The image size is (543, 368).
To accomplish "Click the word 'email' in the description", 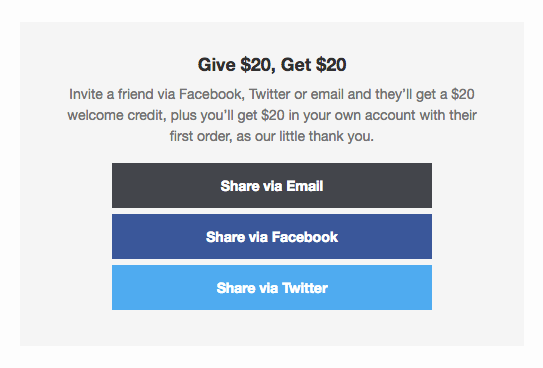I will tap(327, 94).
